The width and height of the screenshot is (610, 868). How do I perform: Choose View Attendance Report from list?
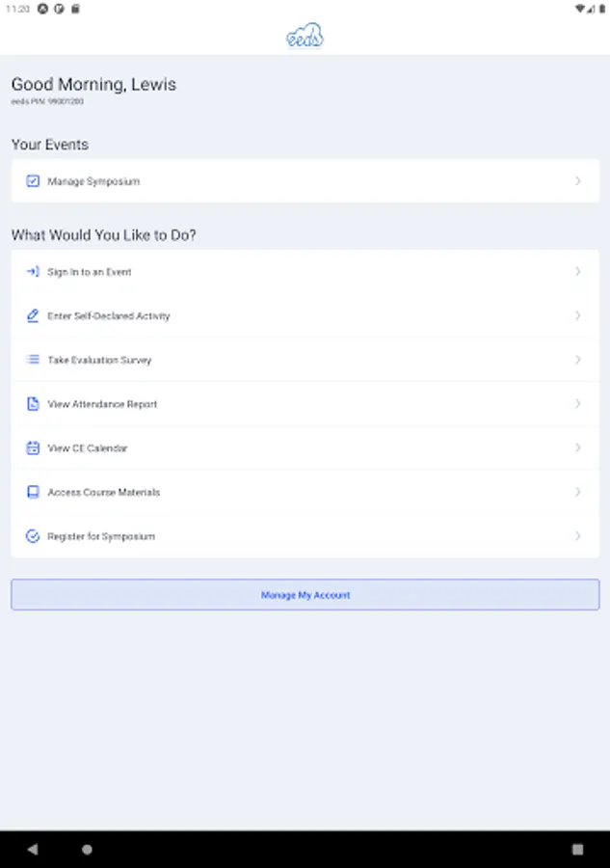[102, 404]
